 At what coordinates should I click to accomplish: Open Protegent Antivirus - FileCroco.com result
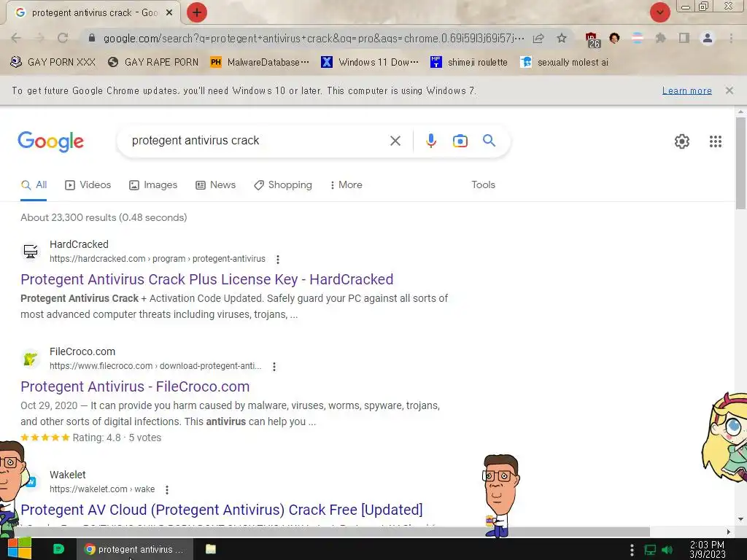tap(135, 386)
